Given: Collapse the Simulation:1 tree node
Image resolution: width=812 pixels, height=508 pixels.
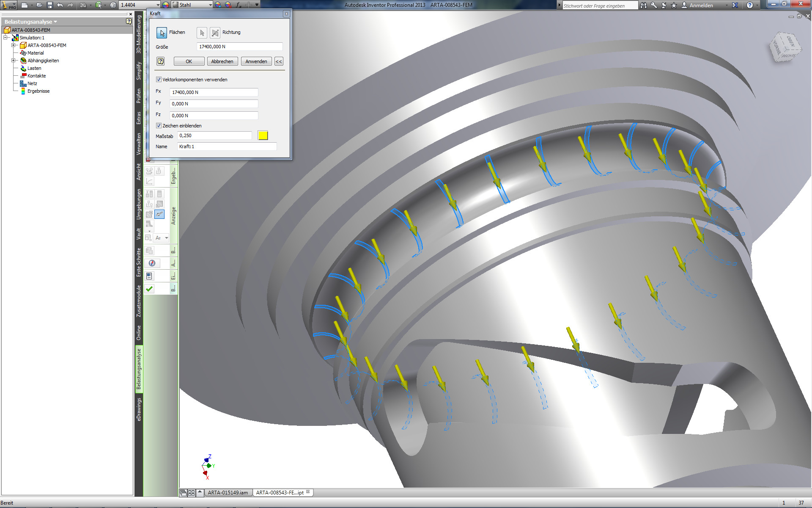Looking at the screenshot, I should pos(6,38).
